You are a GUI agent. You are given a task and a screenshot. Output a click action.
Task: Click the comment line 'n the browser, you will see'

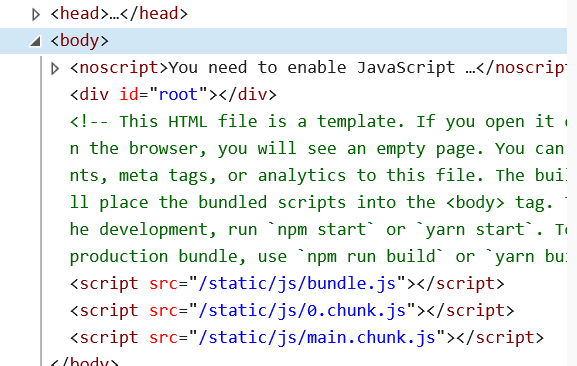click(318, 149)
